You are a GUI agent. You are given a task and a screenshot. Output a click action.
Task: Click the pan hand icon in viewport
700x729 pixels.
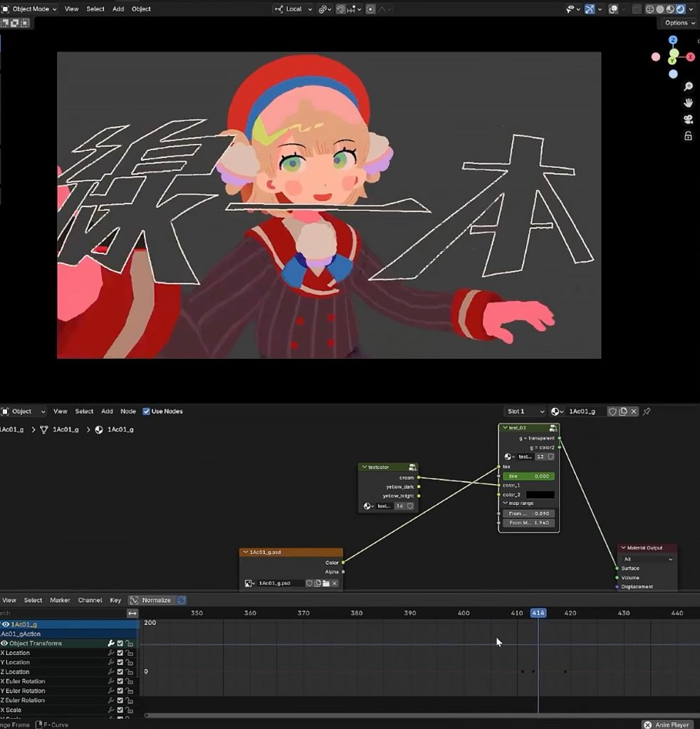coord(688,103)
